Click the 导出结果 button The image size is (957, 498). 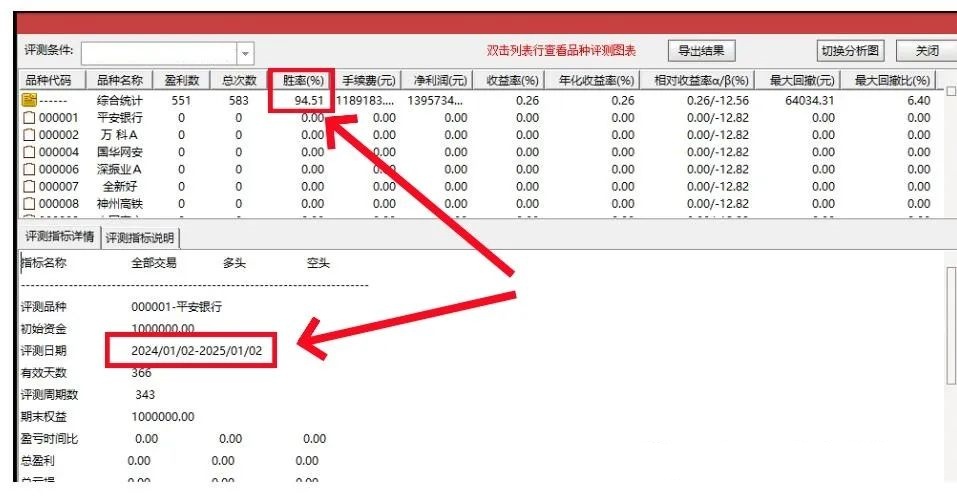pos(701,50)
